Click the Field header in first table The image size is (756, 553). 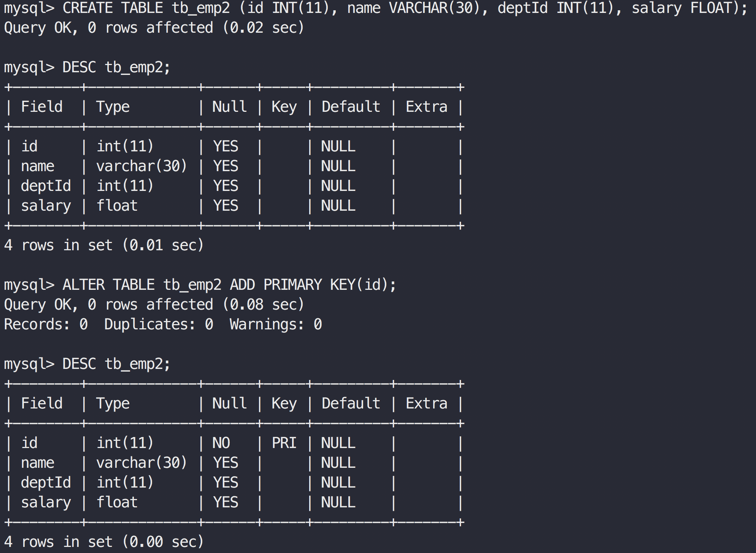point(42,107)
